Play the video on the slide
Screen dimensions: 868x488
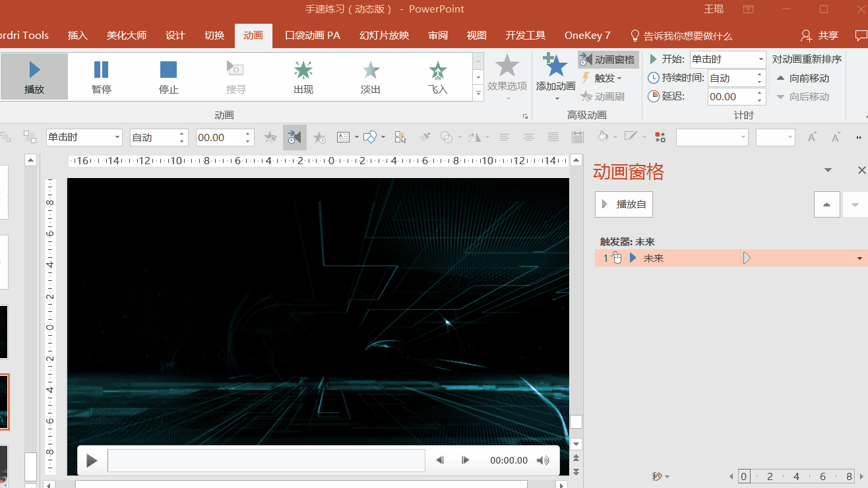click(x=92, y=460)
